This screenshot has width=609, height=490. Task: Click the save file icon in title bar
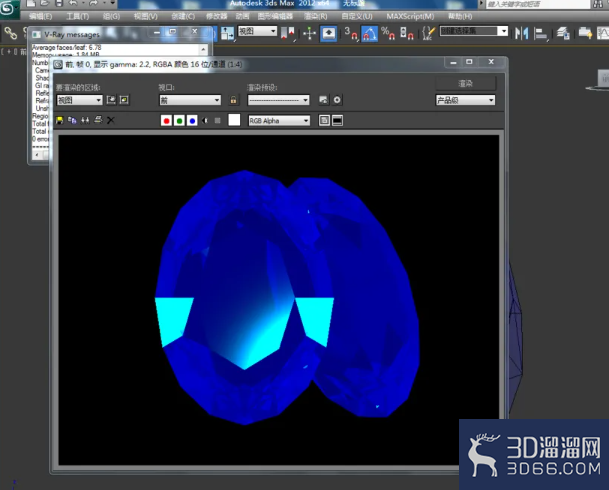[59, 3]
